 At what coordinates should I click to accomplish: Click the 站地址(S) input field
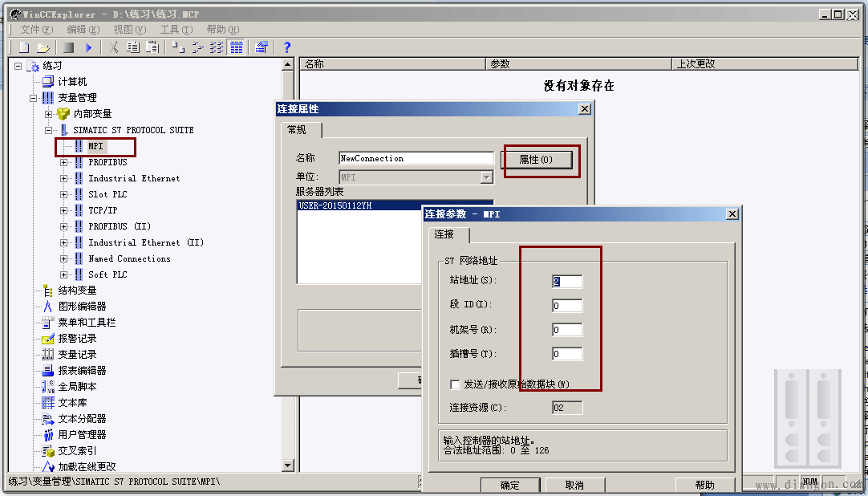pos(566,282)
